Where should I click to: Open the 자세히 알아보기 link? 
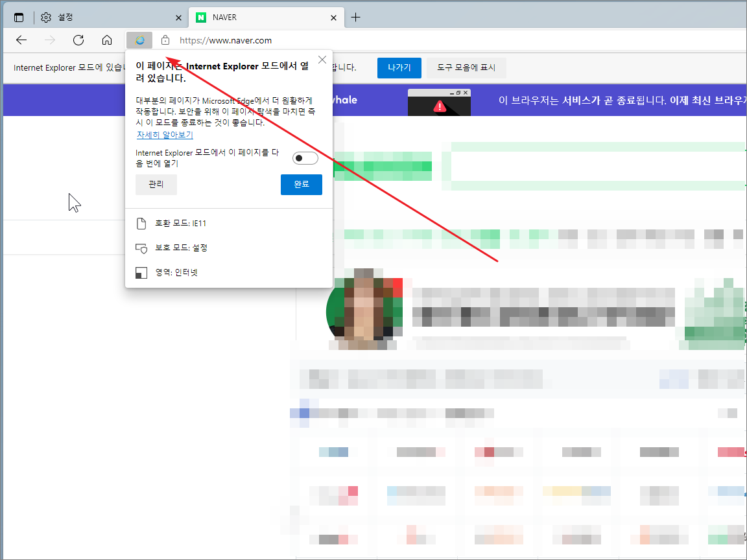click(165, 135)
